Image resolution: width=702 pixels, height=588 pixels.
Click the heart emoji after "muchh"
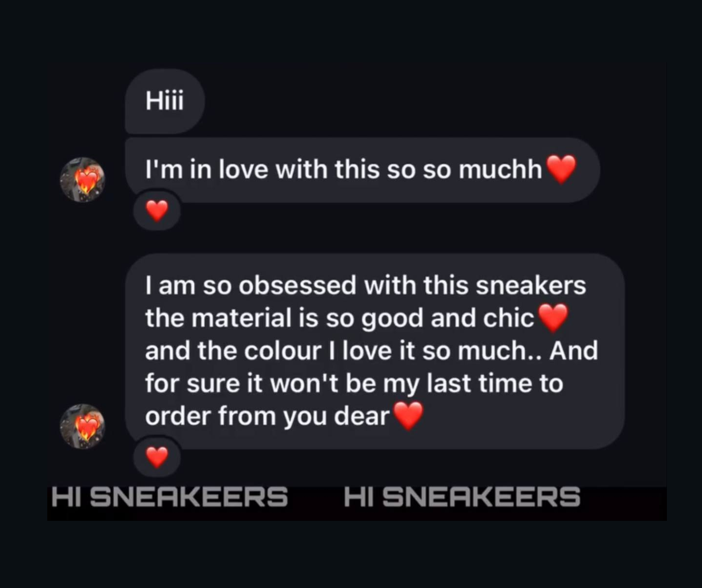(561, 169)
